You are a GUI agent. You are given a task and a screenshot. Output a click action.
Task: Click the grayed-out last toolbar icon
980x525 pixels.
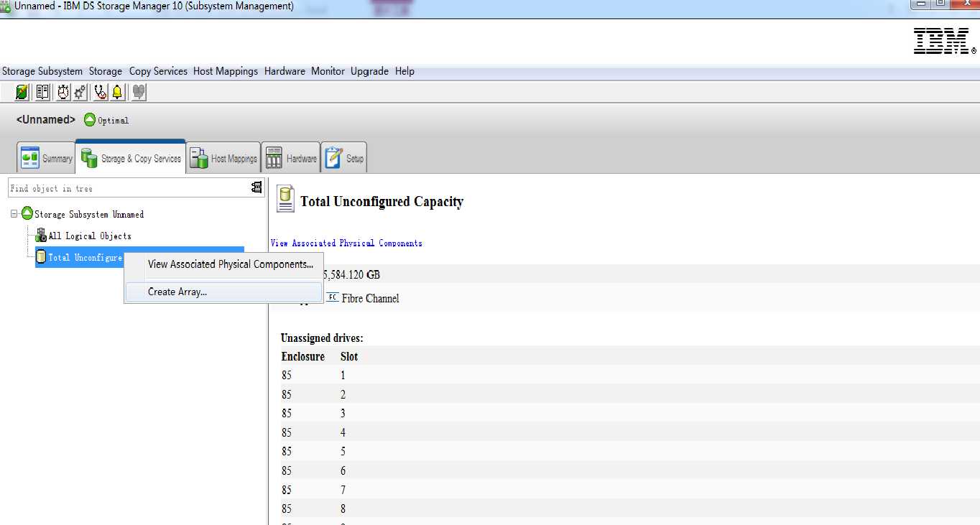pos(139,92)
